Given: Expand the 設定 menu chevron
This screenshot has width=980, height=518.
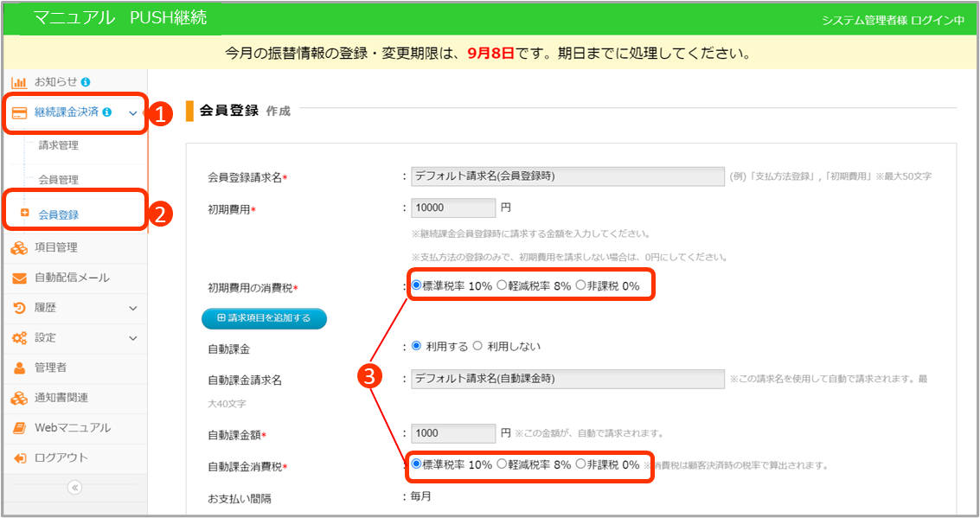Looking at the screenshot, I should pyautogui.click(x=132, y=338).
